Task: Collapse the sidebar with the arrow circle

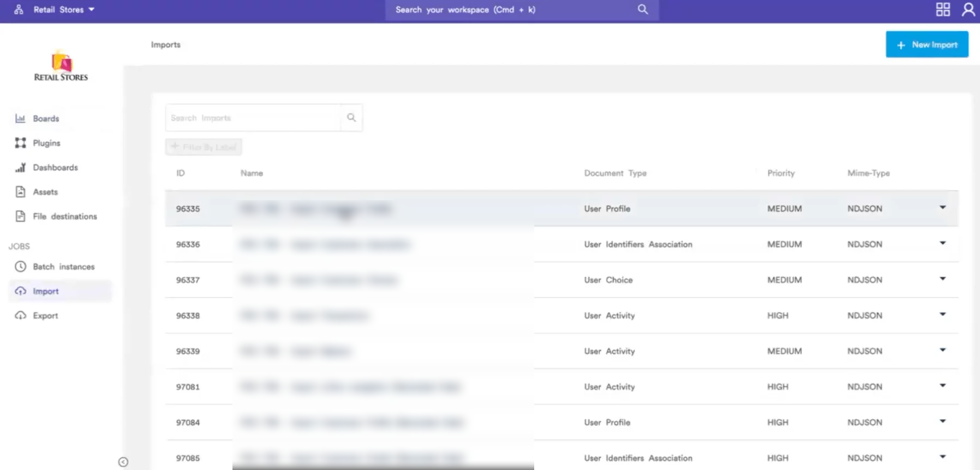Action: coord(123,462)
